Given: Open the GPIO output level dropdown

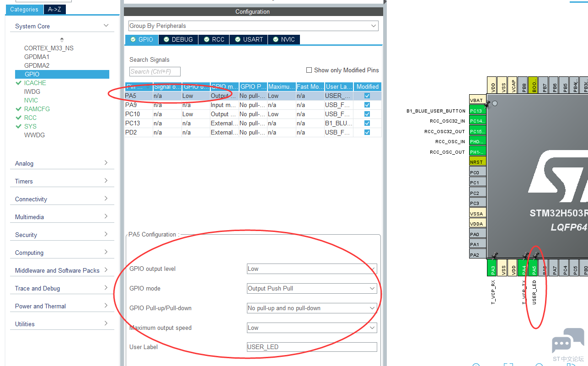Looking at the screenshot, I should 312,269.
